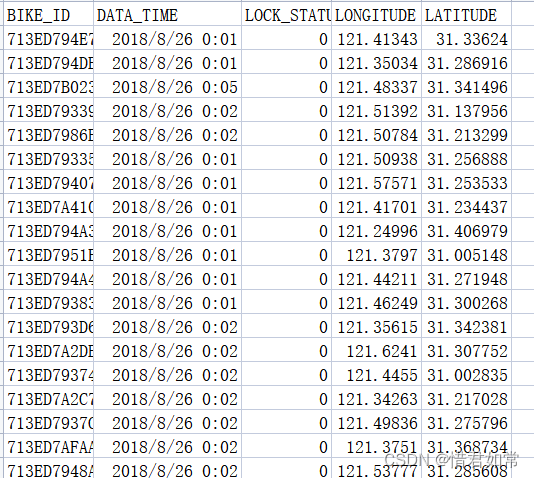Click latitude cell 31.217028

pos(467,398)
